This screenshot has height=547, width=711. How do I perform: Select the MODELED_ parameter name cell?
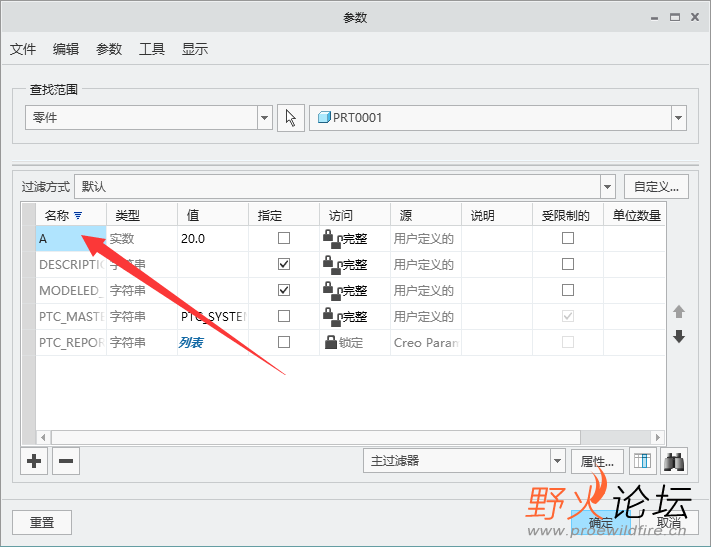pyautogui.click(x=71, y=290)
